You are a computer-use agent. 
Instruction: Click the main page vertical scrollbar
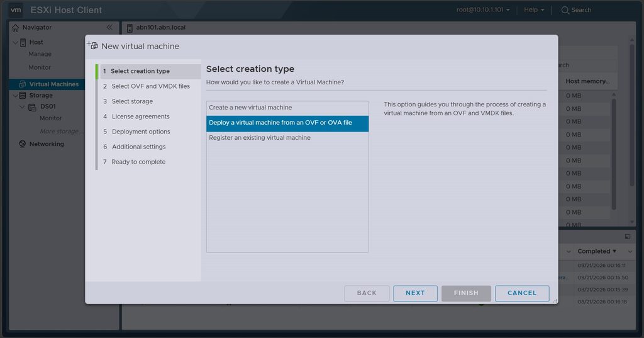(x=632, y=115)
